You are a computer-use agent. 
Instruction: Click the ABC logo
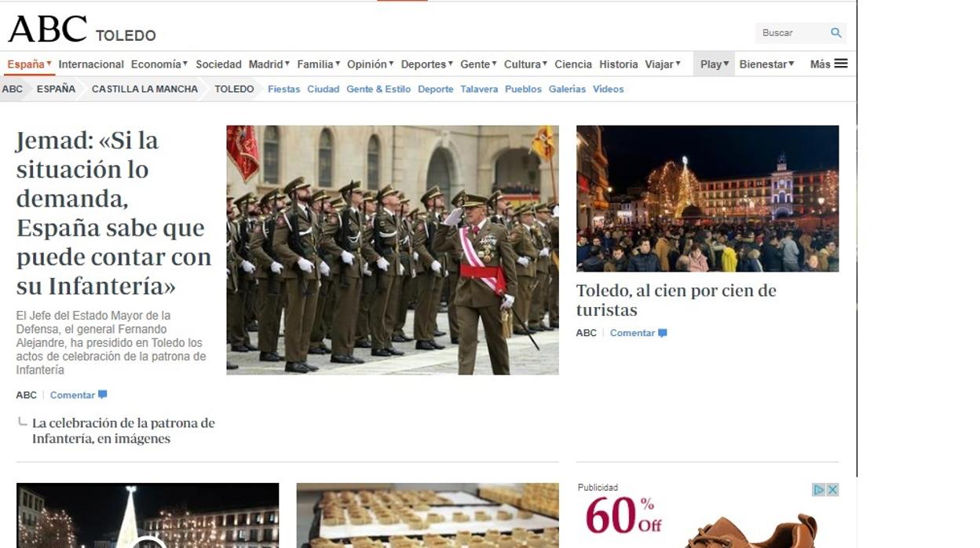tap(47, 31)
